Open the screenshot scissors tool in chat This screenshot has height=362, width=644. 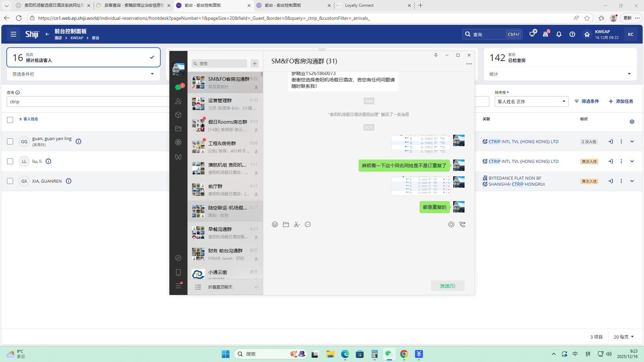point(297,225)
